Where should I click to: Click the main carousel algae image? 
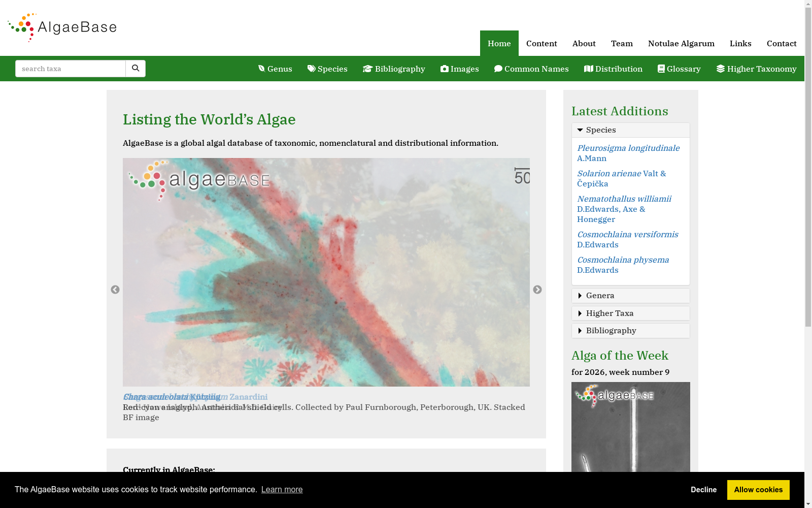coord(326,272)
